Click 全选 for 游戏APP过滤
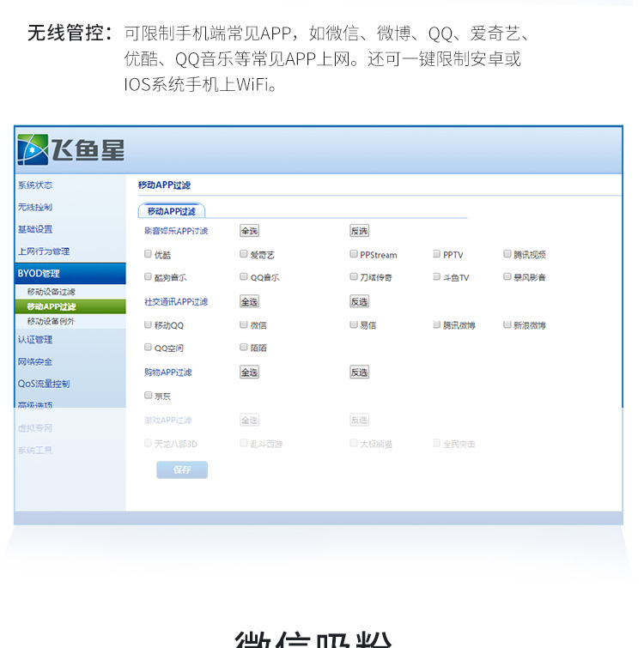This screenshot has height=648, width=644. coord(249,421)
